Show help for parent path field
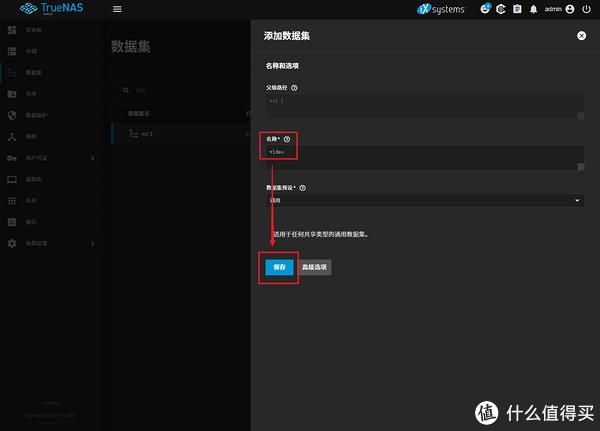The image size is (600, 431). (x=294, y=88)
